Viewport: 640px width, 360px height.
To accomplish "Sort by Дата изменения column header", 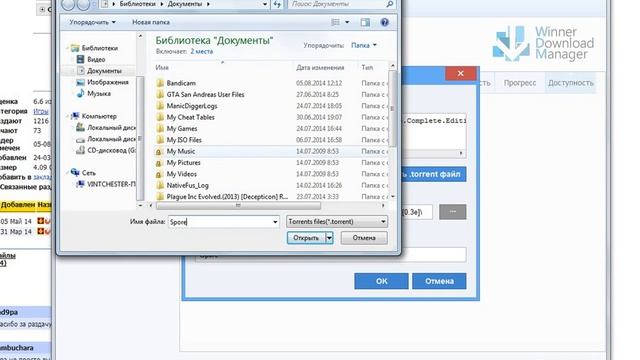I will [x=320, y=68].
